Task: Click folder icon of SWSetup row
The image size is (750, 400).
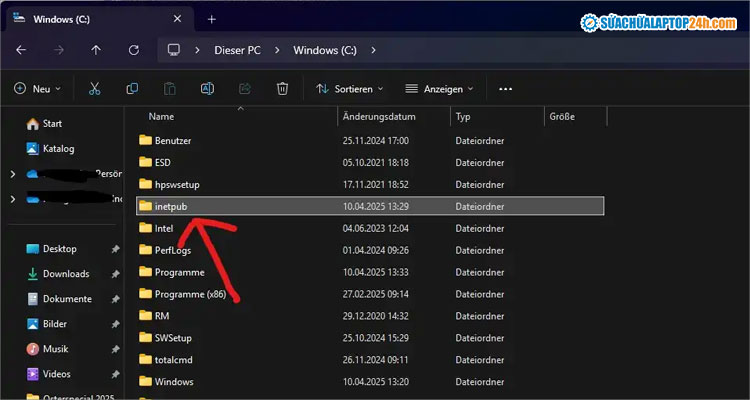Action: pos(145,337)
